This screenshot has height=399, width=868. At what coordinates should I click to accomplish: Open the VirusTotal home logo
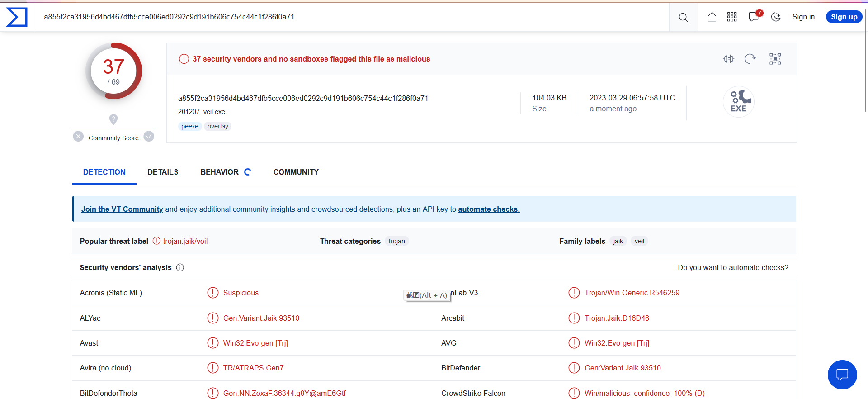(17, 17)
